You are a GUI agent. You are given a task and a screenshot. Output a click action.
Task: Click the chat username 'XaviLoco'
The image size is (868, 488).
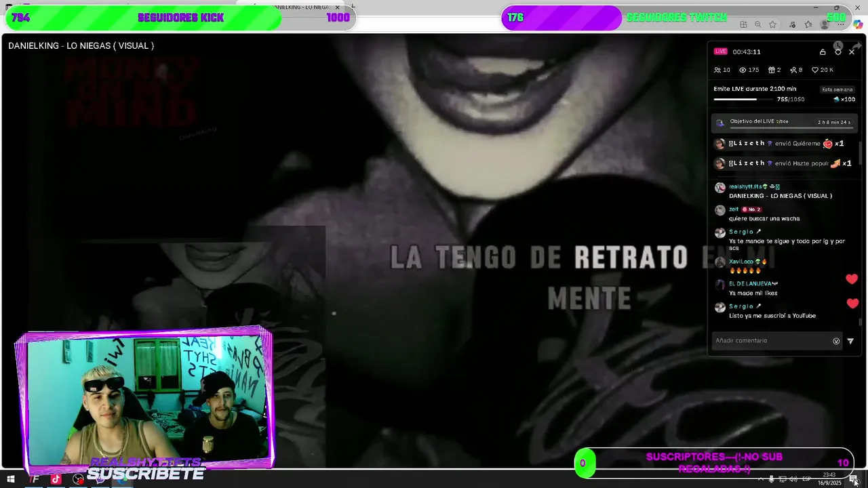(741, 262)
